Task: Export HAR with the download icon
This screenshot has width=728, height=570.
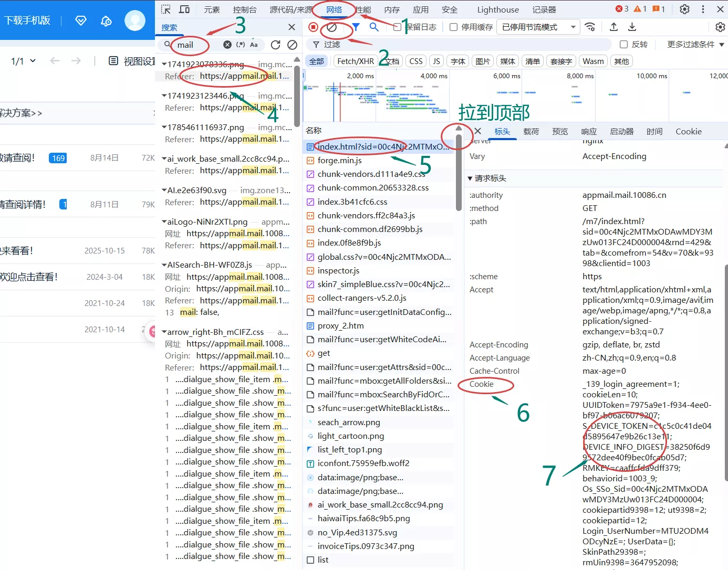Action: (x=632, y=27)
